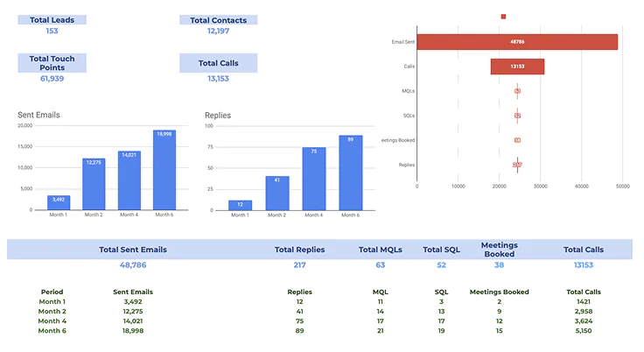The image size is (644, 352).
Task: Click the Calls bar labeled 13153
Action: [x=517, y=67]
